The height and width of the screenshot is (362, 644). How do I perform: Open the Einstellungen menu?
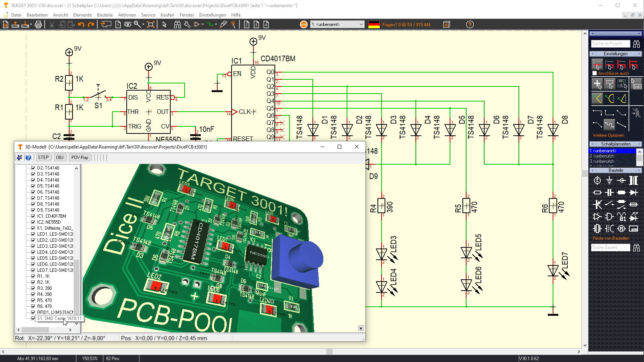click(212, 15)
